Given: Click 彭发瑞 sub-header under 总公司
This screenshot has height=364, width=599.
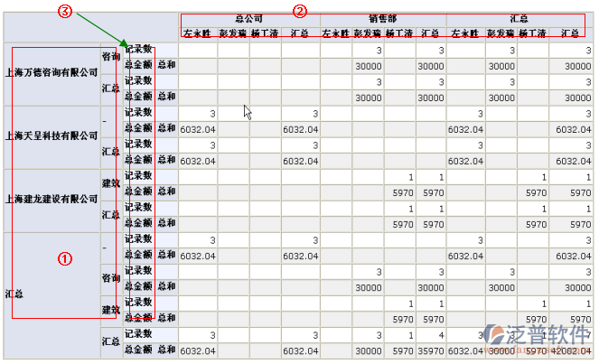Looking at the screenshot, I should click(233, 33).
